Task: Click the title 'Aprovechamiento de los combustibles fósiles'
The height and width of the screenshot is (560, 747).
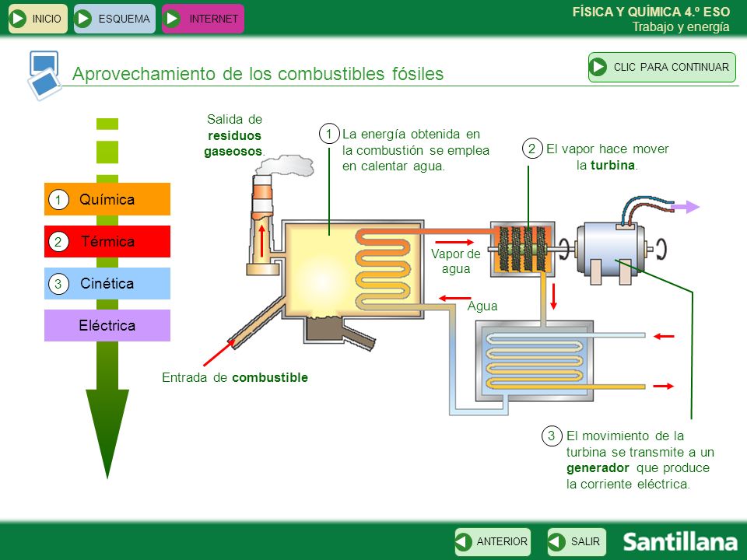Action: click(x=258, y=74)
